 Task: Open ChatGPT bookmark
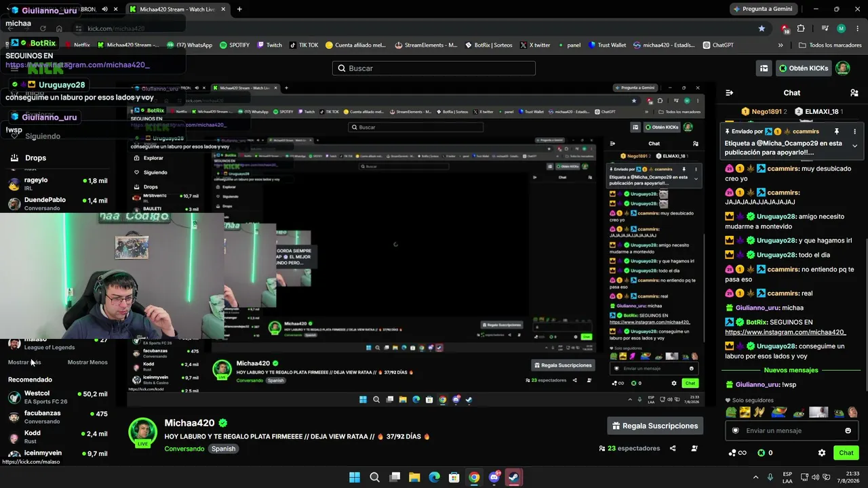pos(718,45)
